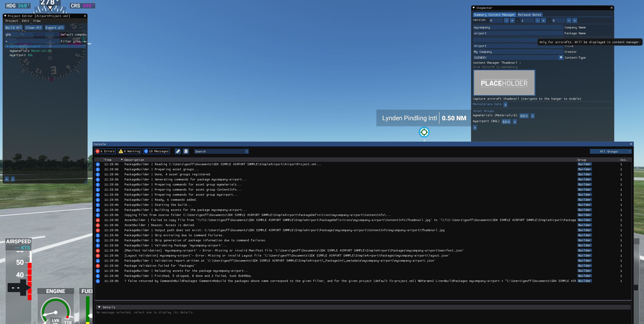Screen dimensions: 644x324
Task: Click the console Search input field
Action: pyautogui.click(x=219, y=151)
